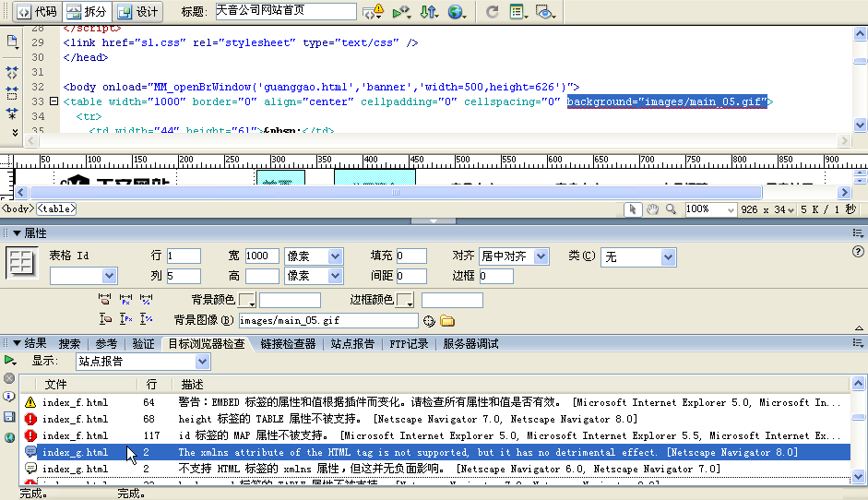Viewport: 868px width, 500px height.
Task: Sort results by 文件 column header
Action: pyautogui.click(x=55, y=384)
